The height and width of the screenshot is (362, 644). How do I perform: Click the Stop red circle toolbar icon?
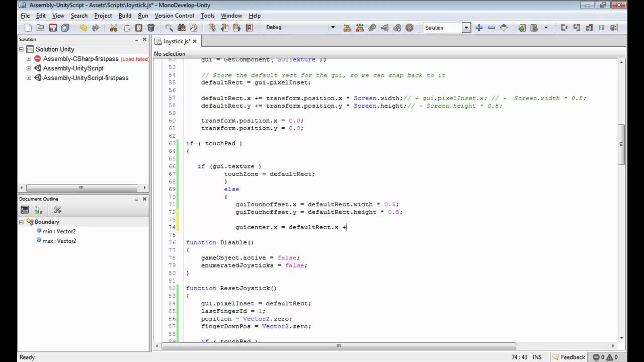coord(410,28)
